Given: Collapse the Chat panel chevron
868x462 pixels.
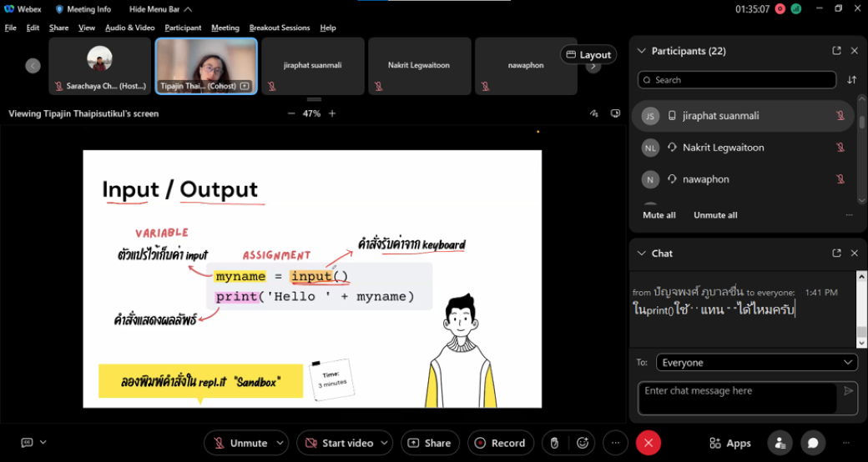Looking at the screenshot, I should [641, 253].
